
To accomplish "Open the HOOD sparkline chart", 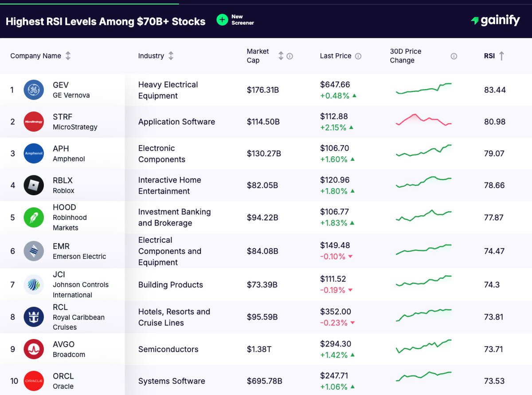I will pyautogui.click(x=423, y=215).
